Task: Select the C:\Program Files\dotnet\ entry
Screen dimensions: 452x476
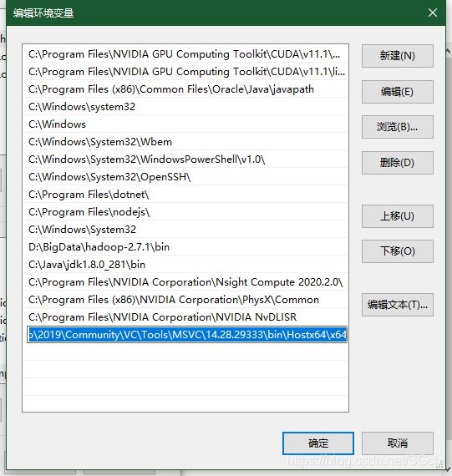Action: (186, 195)
